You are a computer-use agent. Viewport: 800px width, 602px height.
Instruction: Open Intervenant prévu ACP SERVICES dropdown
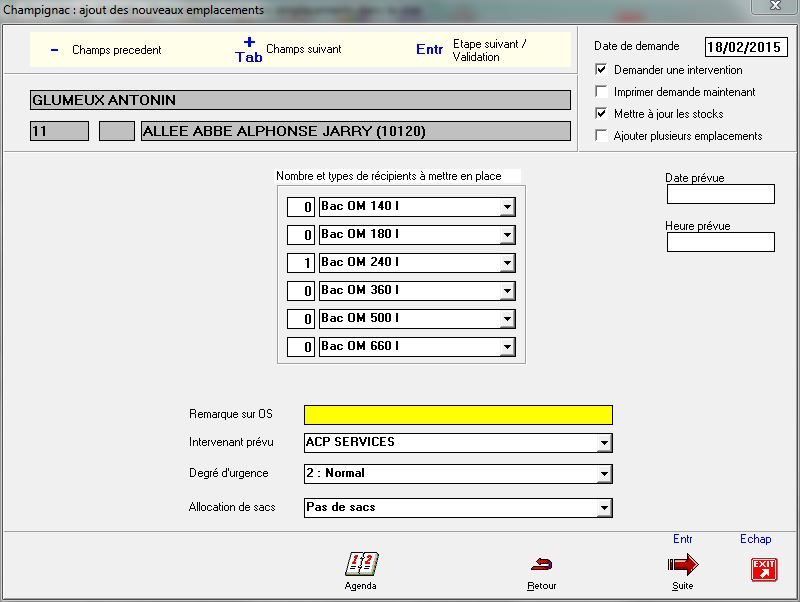(603, 443)
